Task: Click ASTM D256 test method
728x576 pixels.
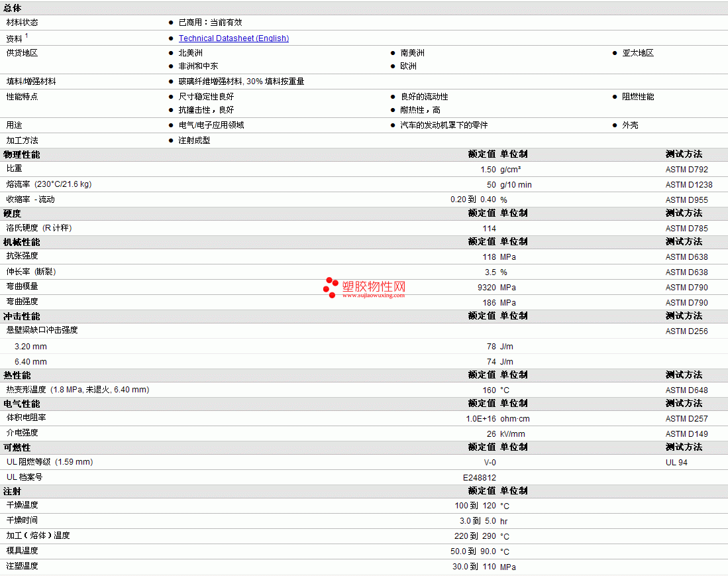Action: point(687,331)
